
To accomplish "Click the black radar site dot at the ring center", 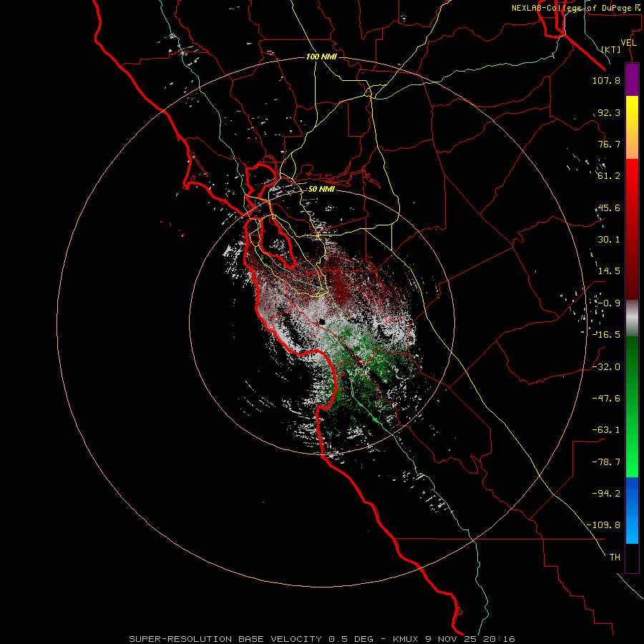I will tap(322, 321).
